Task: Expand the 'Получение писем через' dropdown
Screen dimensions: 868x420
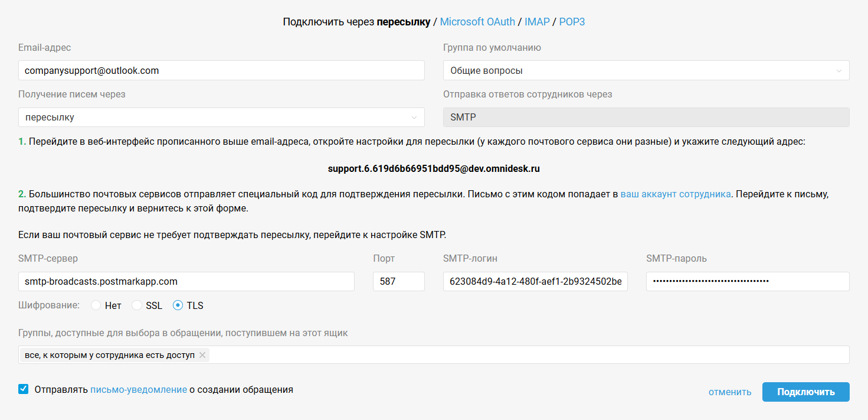Action: tap(221, 117)
